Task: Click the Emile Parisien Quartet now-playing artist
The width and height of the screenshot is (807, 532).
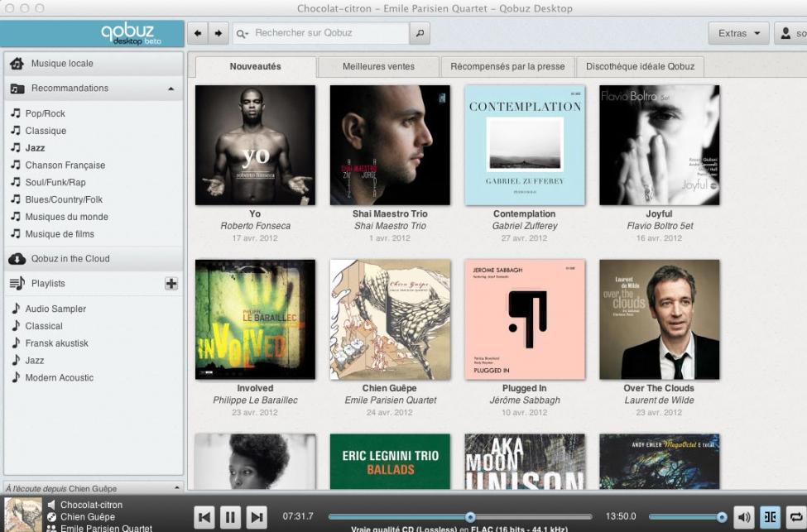Action: [106, 528]
